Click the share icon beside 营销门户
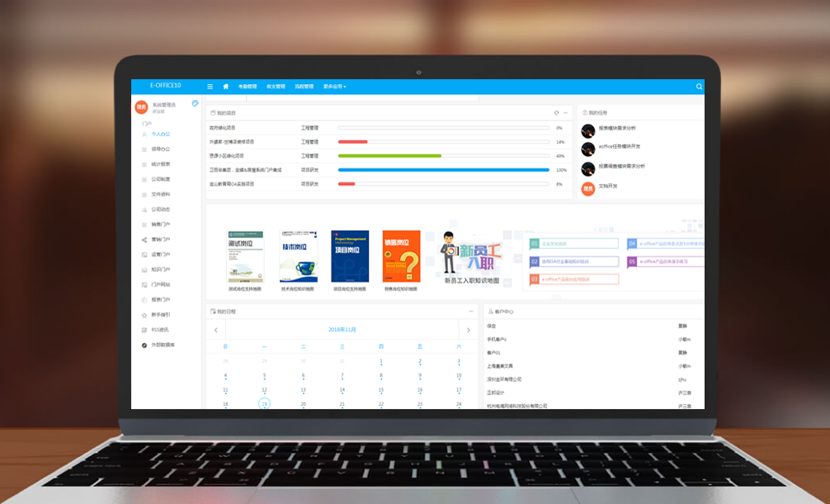Viewport: 830px width, 504px height. click(144, 239)
